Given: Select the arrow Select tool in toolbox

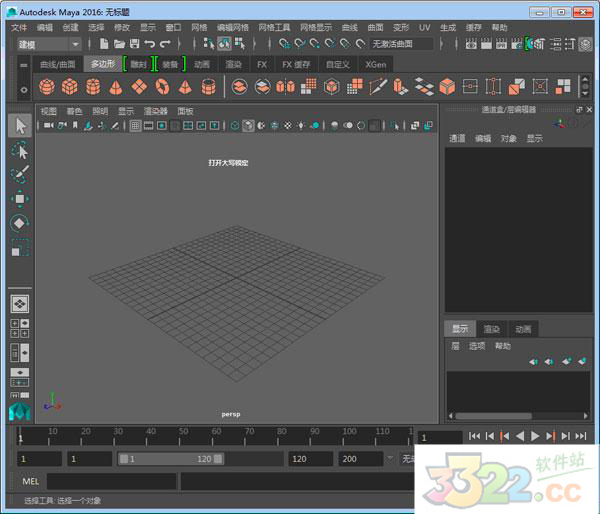Looking at the screenshot, I should [x=20, y=125].
